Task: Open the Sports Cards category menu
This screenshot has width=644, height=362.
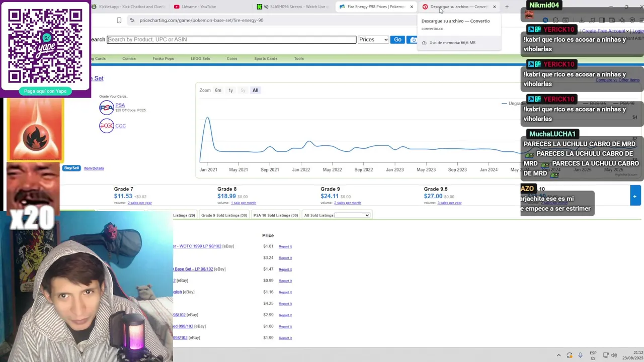Action: pyautogui.click(x=266, y=58)
